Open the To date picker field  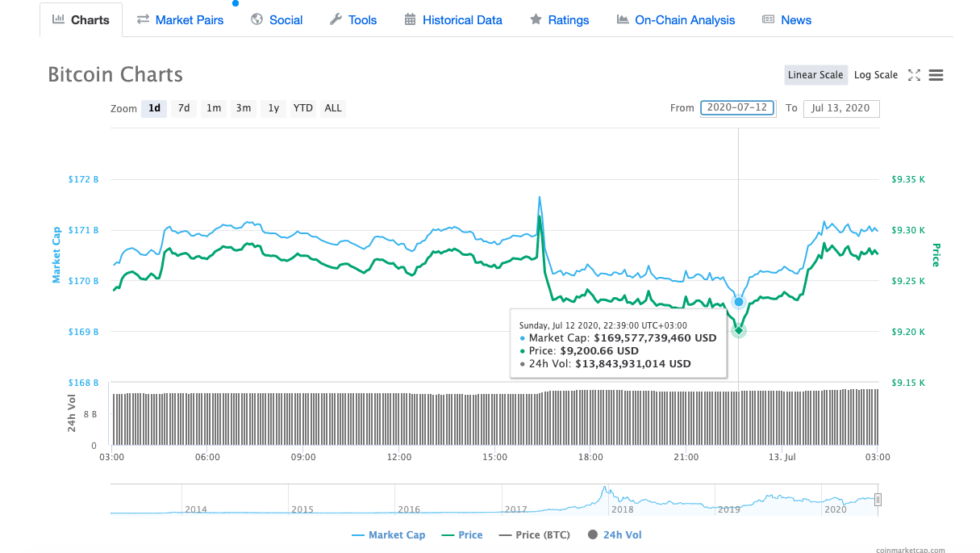pos(841,108)
